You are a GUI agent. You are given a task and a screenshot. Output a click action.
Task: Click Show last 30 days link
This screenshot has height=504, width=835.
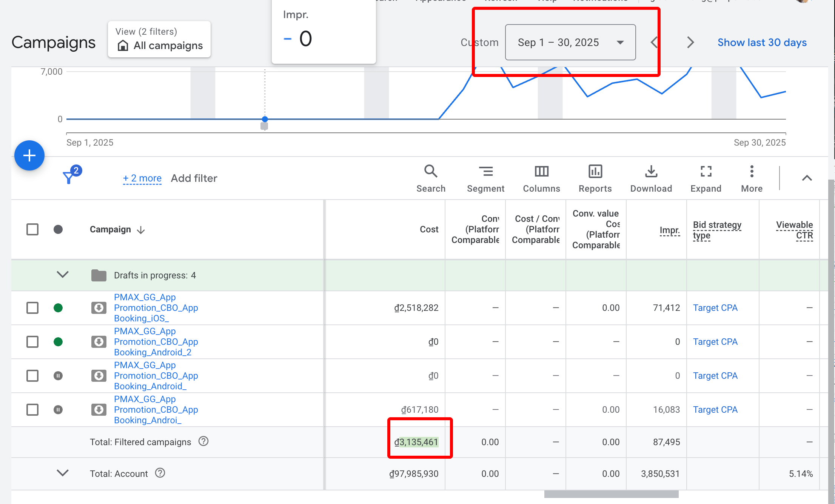click(762, 42)
